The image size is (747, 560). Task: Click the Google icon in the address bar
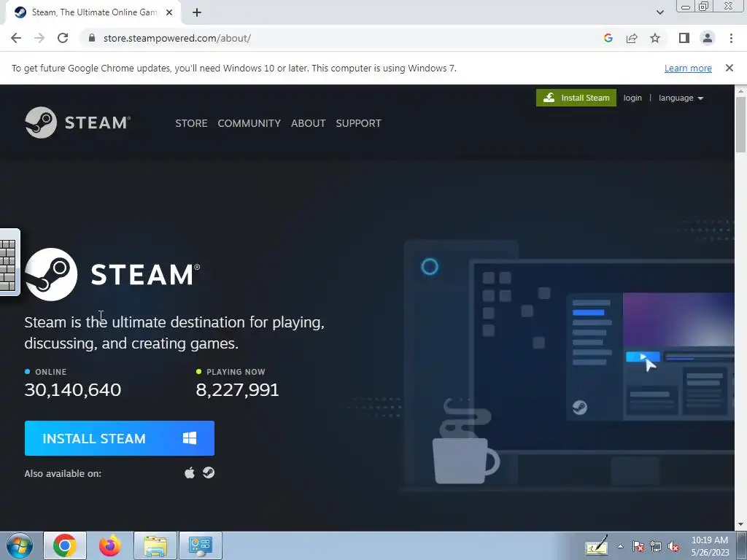pyautogui.click(x=608, y=38)
